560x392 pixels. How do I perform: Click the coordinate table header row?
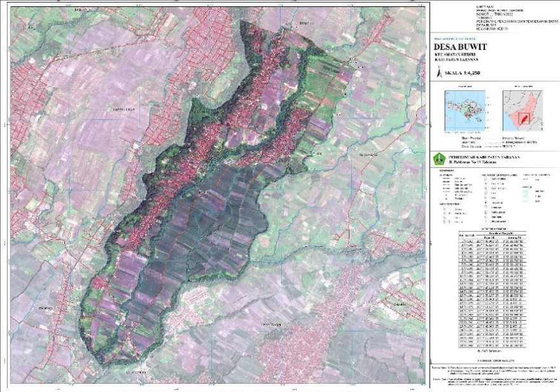492,234
